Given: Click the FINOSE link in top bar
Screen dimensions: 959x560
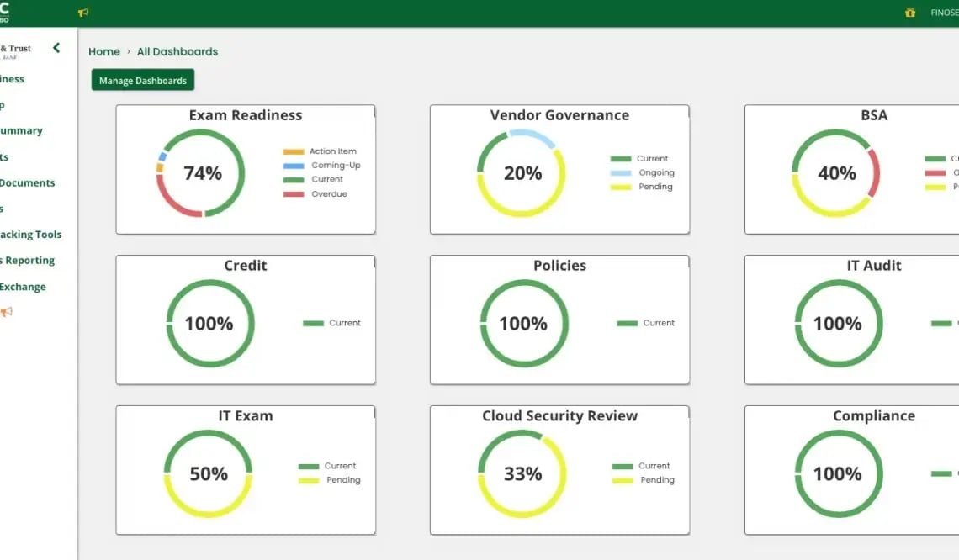Looking at the screenshot, I should (944, 13).
